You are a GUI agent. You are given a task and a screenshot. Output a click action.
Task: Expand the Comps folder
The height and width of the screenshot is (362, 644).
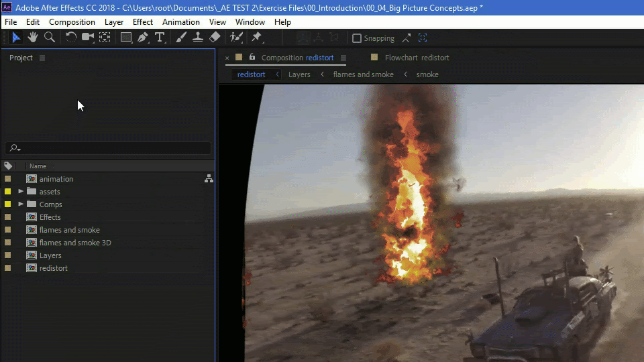pos(21,204)
